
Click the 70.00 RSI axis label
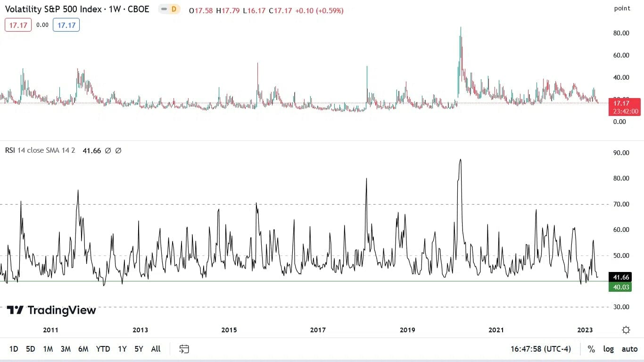(621, 204)
